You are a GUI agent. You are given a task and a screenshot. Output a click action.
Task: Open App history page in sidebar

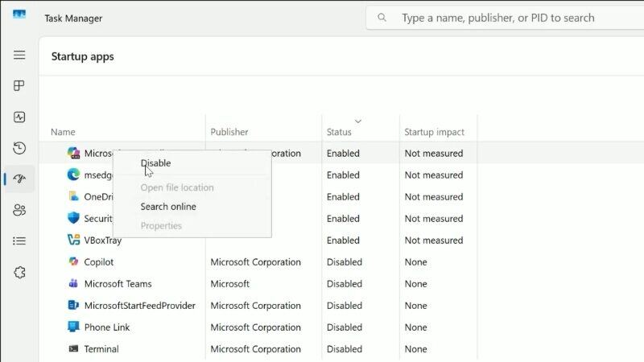pyautogui.click(x=19, y=148)
